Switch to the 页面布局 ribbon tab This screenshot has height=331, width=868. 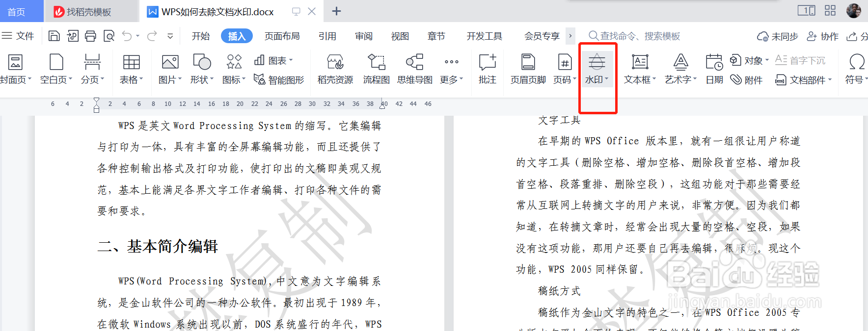[x=282, y=36]
